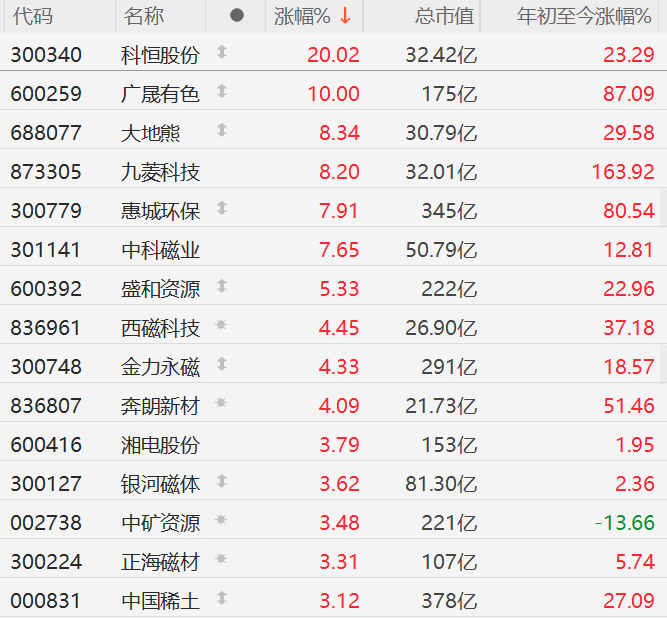
Task: Select stock name 中科磁业
Action: click(160, 250)
